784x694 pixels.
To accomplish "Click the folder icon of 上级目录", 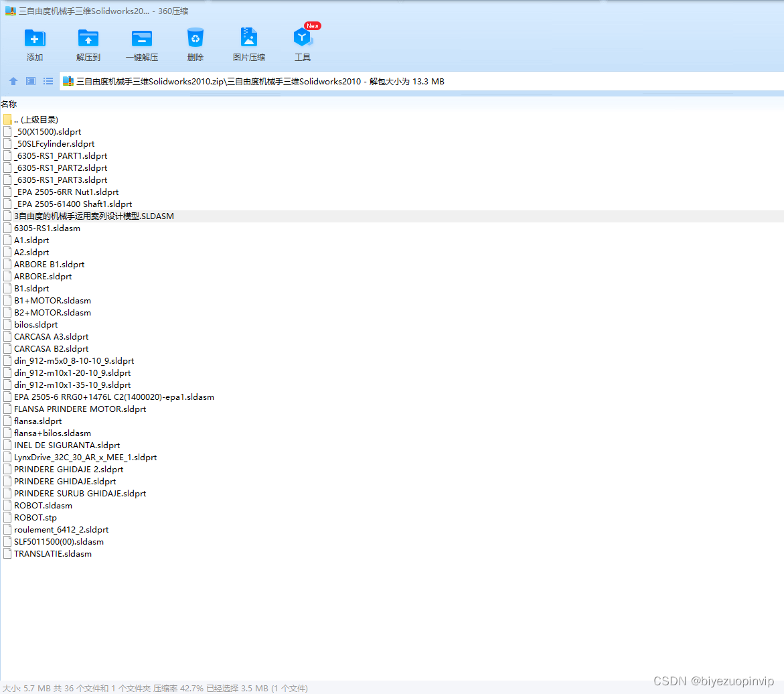I will tap(7, 120).
